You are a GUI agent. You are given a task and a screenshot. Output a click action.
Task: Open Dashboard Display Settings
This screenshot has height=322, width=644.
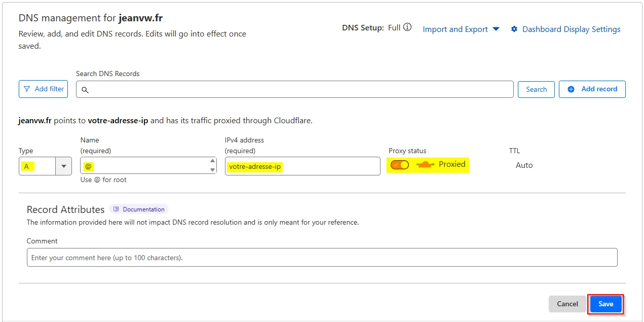[571, 29]
